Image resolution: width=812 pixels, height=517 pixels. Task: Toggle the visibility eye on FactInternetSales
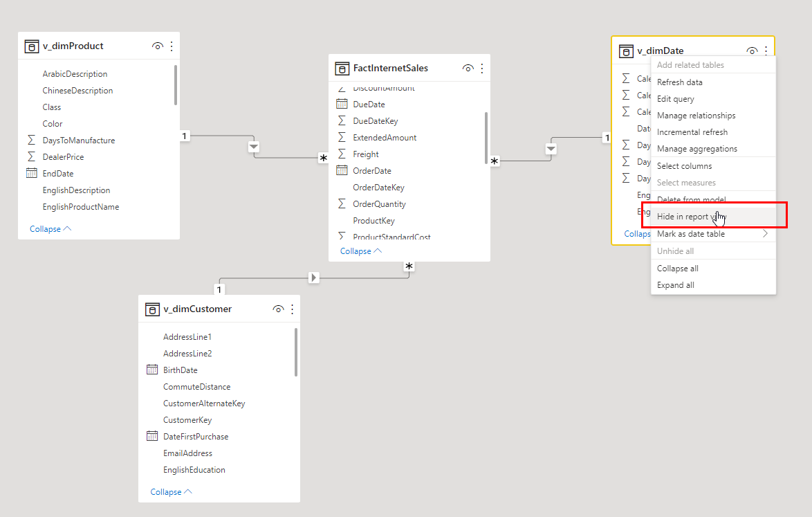468,68
